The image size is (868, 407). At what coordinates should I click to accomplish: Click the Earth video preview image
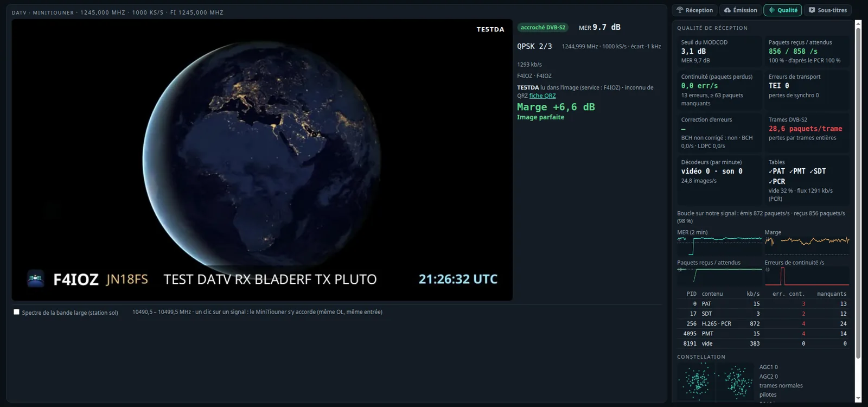tap(262, 160)
